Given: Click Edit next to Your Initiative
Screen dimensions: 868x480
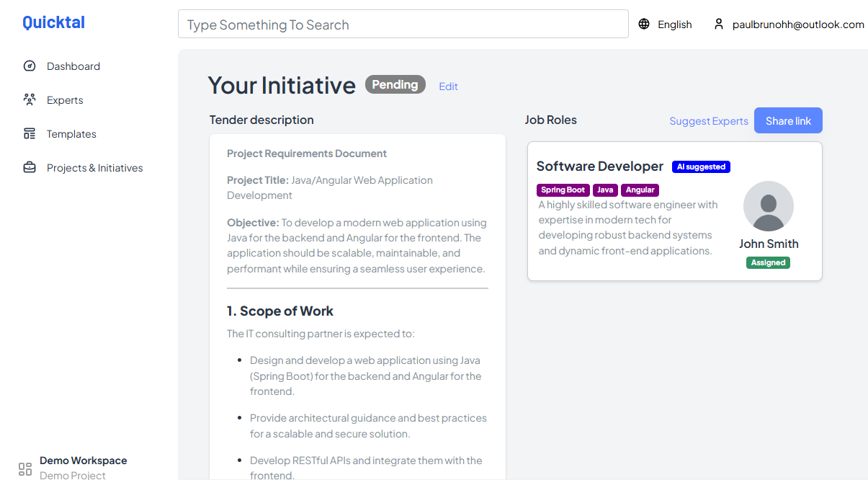Looking at the screenshot, I should tap(448, 86).
